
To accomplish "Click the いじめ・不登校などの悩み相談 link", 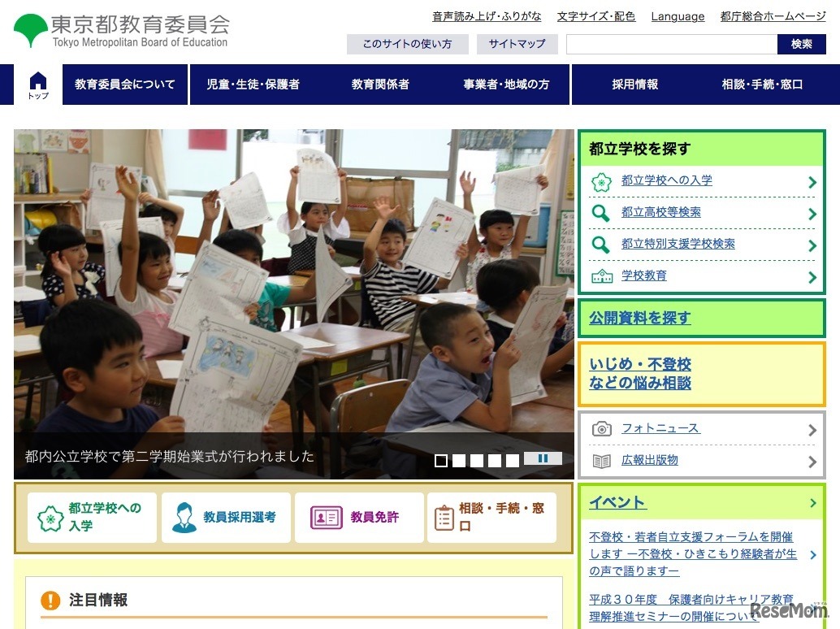I will tap(641, 371).
